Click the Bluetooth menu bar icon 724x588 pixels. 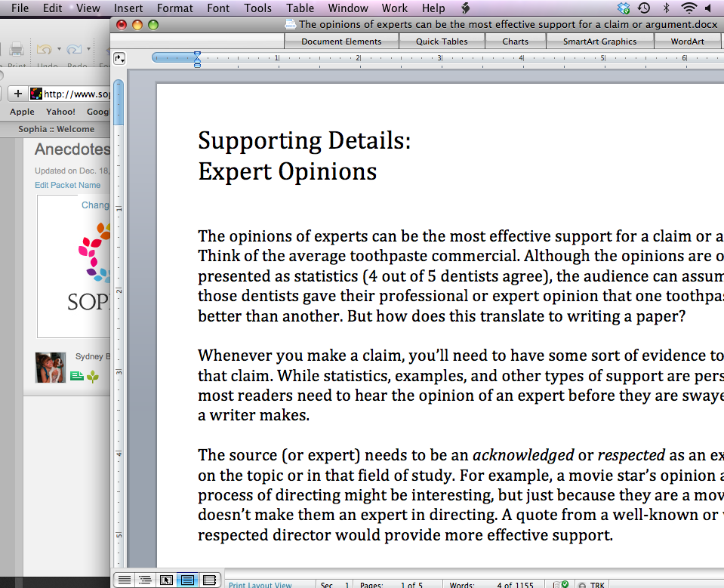[667, 8]
